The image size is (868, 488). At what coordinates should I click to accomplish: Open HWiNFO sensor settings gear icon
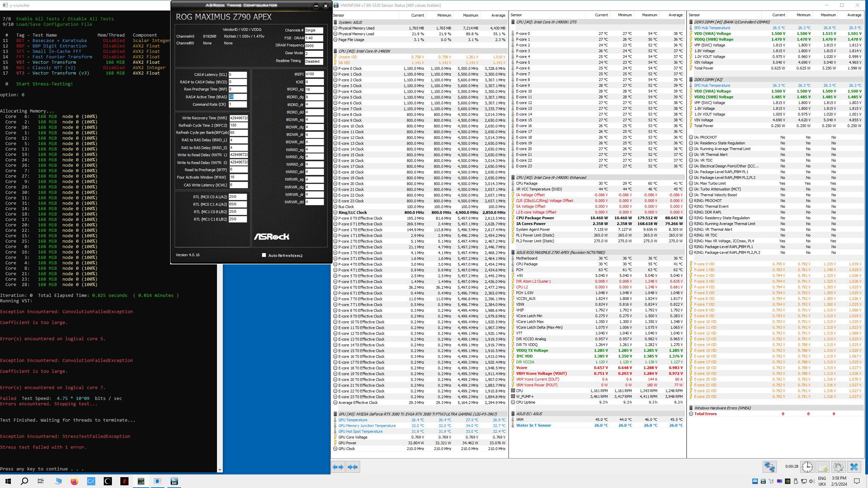pos(838,467)
